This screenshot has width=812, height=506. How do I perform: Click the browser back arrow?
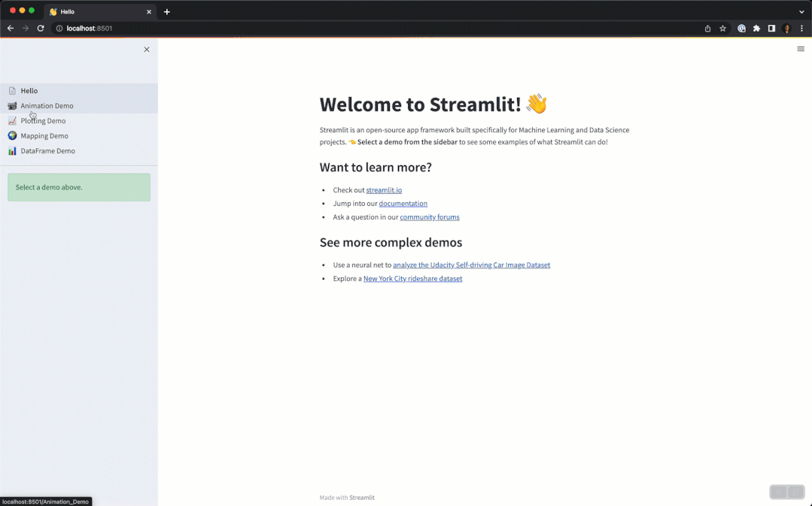[x=11, y=28]
